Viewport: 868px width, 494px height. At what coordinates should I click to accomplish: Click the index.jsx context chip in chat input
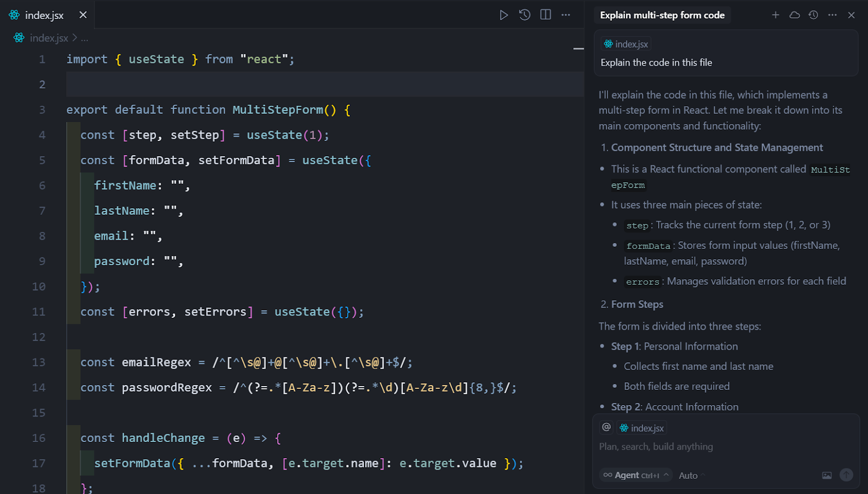tap(641, 427)
